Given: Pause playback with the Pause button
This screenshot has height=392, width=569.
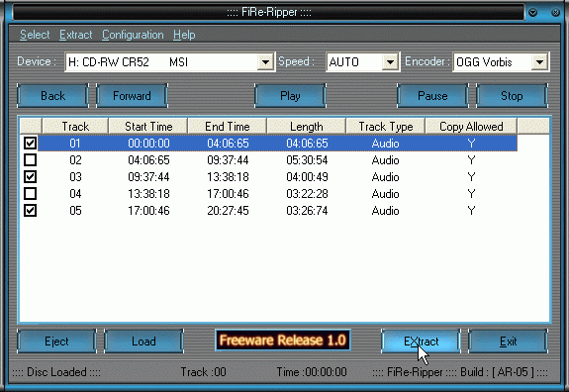Looking at the screenshot, I should pyautogui.click(x=432, y=96).
